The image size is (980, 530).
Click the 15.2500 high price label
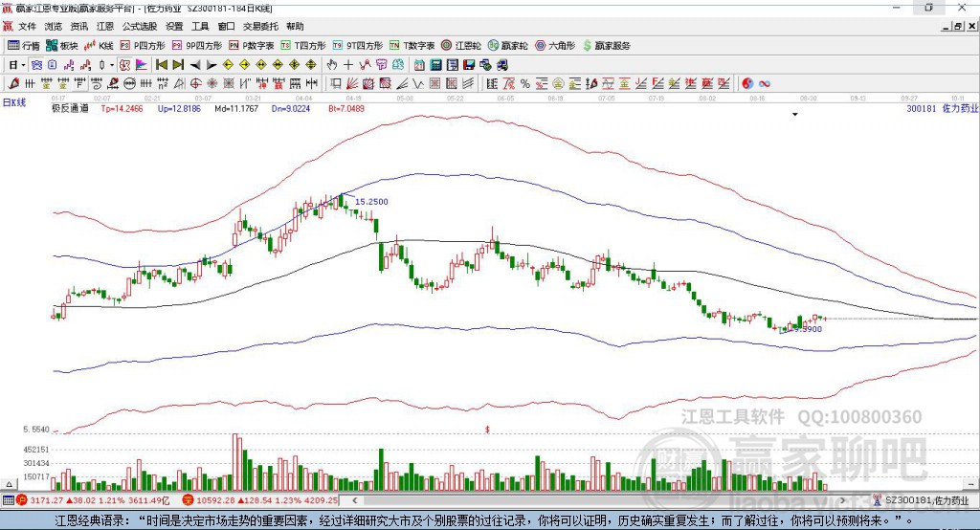coord(371,202)
